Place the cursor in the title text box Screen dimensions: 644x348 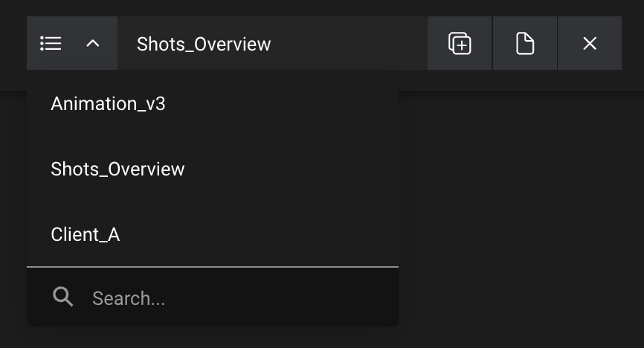[x=272, y=44]
